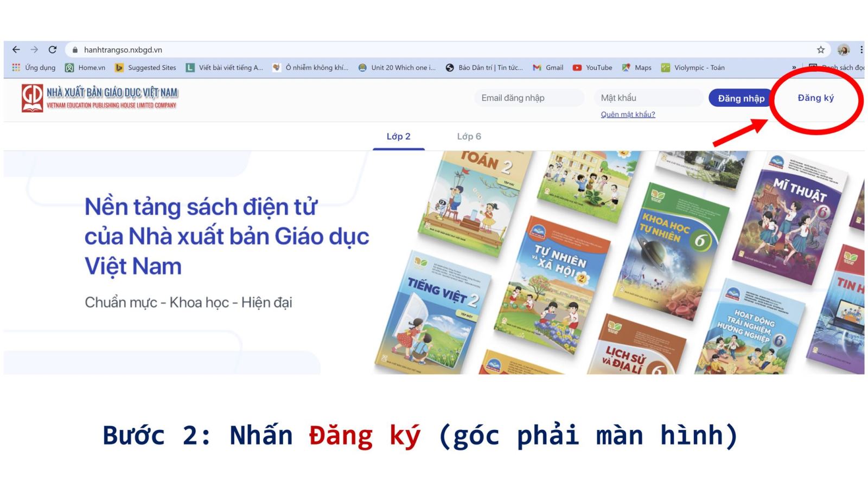Open the Chrome three-dot menu
868x488 pixels.
click(861, 50)
